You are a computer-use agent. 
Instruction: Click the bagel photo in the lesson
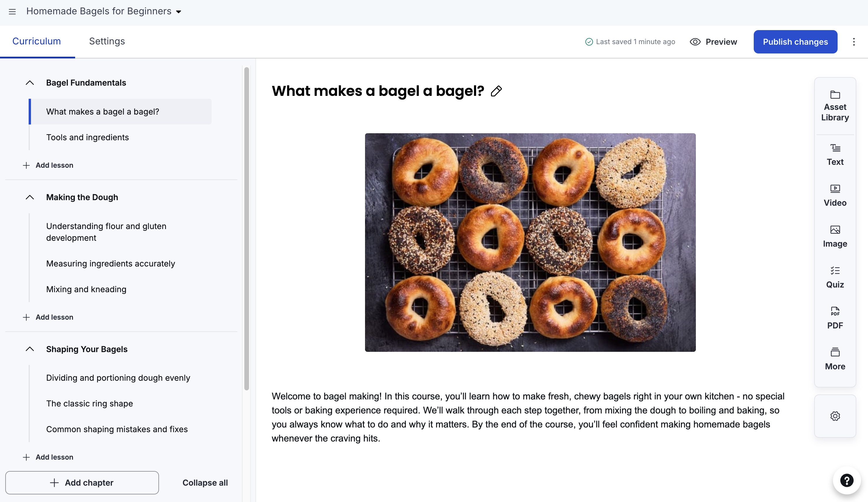[530, 243]
